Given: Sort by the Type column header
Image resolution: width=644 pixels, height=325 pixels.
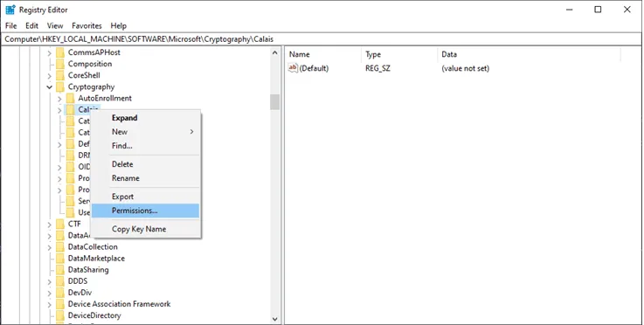Looking at the screenshot, I should coord(400,54).
